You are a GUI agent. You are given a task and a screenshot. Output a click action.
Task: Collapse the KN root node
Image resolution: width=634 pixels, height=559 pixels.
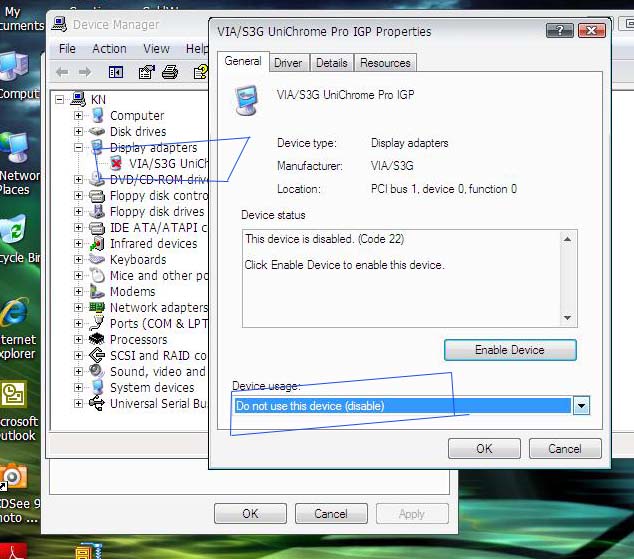tap(59, 99)
